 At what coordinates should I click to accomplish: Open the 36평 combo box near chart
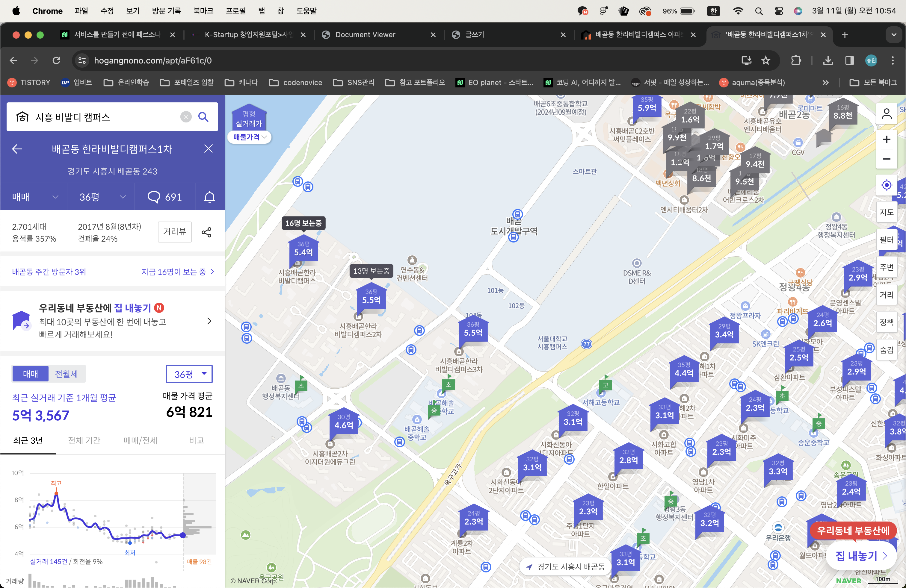point(189,374)
